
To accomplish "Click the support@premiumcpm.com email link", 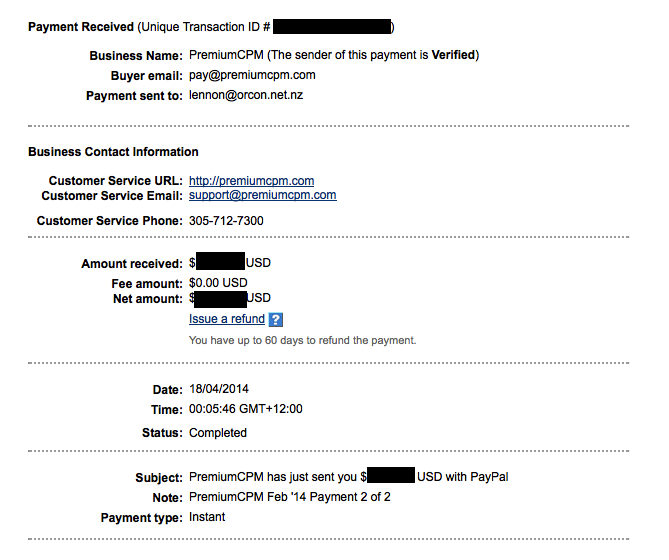I will (x=262, y=195).
